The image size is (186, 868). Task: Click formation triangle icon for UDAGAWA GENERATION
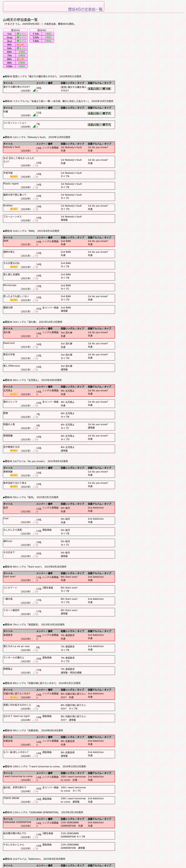click(x=34, y=826)
